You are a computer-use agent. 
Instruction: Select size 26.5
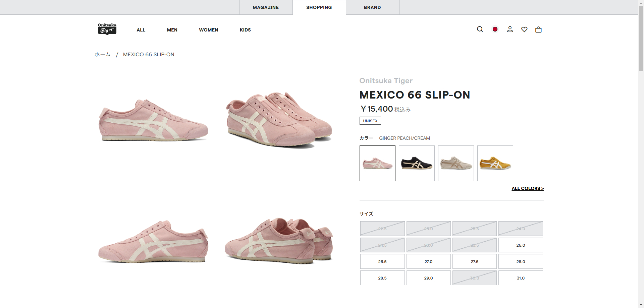pyautogui.click(x=382, y=261)
